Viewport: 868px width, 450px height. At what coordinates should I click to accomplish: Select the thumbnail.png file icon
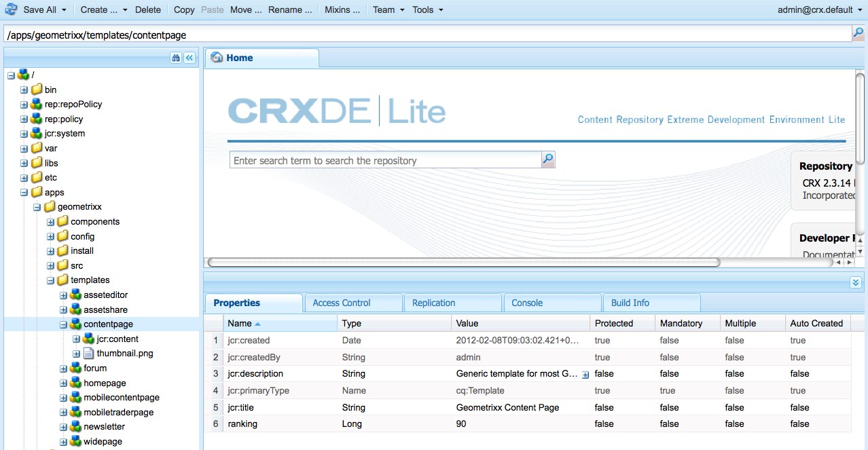[x=88, y=354]
